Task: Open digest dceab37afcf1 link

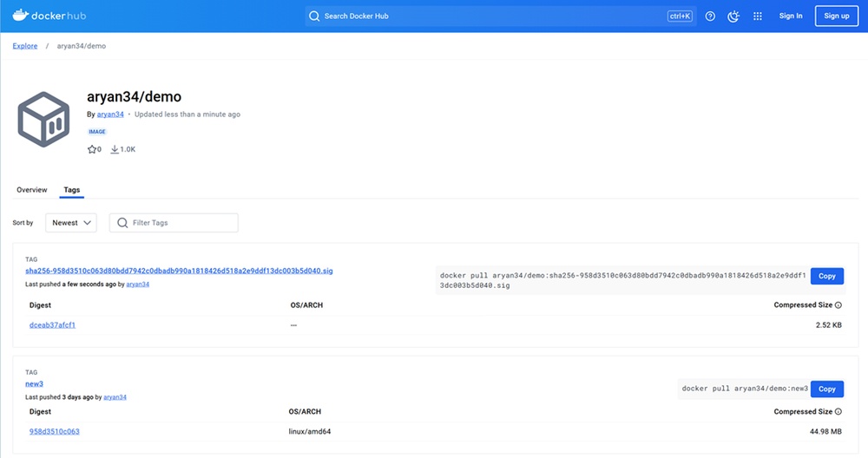Action: click(x=52, y=325)
